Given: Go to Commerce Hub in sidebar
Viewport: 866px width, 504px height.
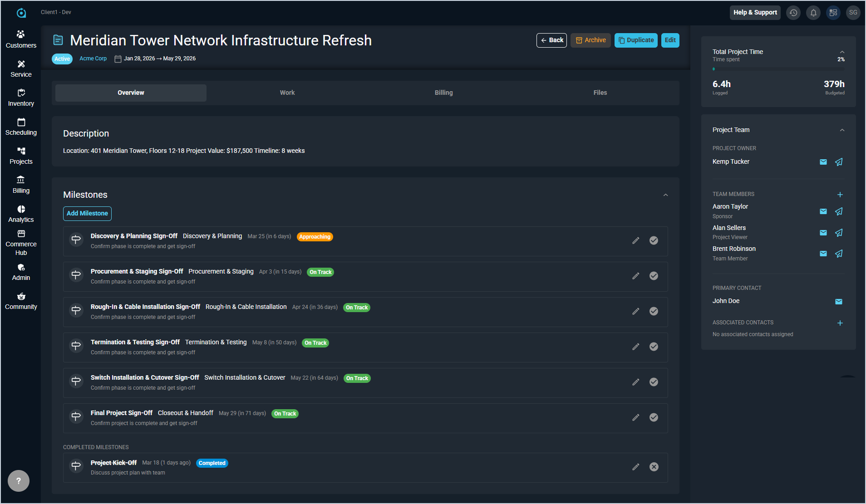Looking at the screenshot, I should (21, 243).
